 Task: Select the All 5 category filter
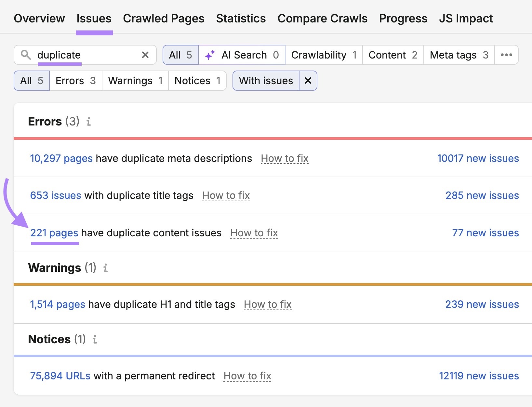(180, 55)
